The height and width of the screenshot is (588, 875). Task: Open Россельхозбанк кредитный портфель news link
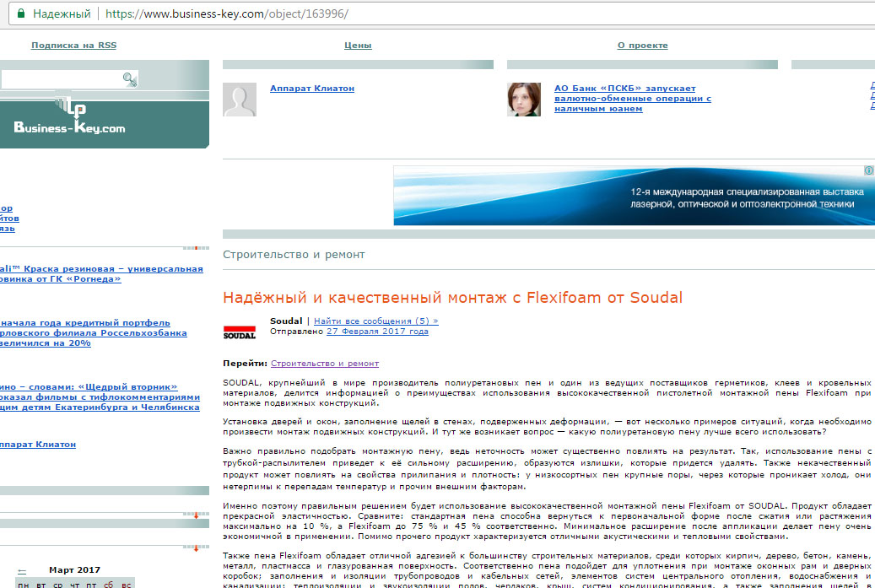[93, 333]
